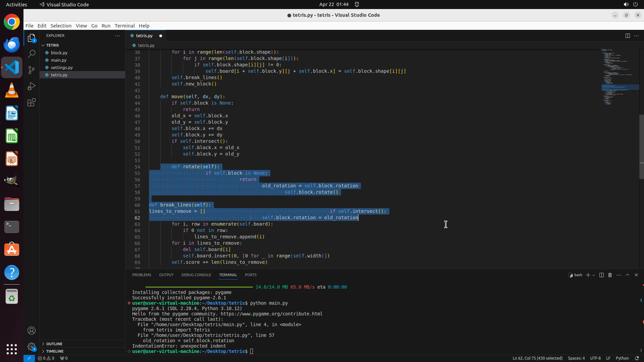Open the launch profile dropdown next to plus
The image size is (644, 362).
click(x=594, y=275)
